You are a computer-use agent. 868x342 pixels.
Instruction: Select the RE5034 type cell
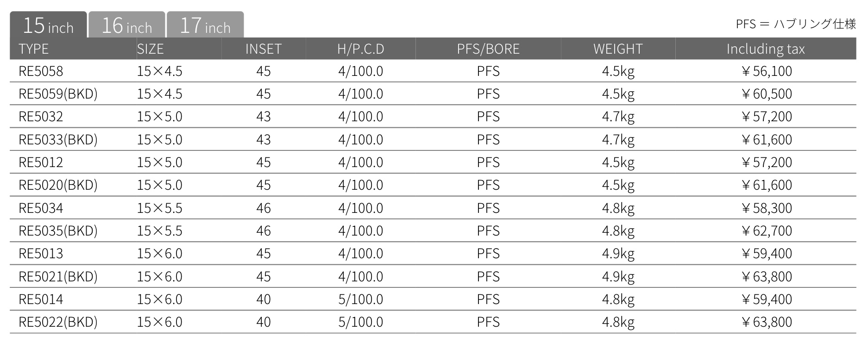click(x=41, y=208)
